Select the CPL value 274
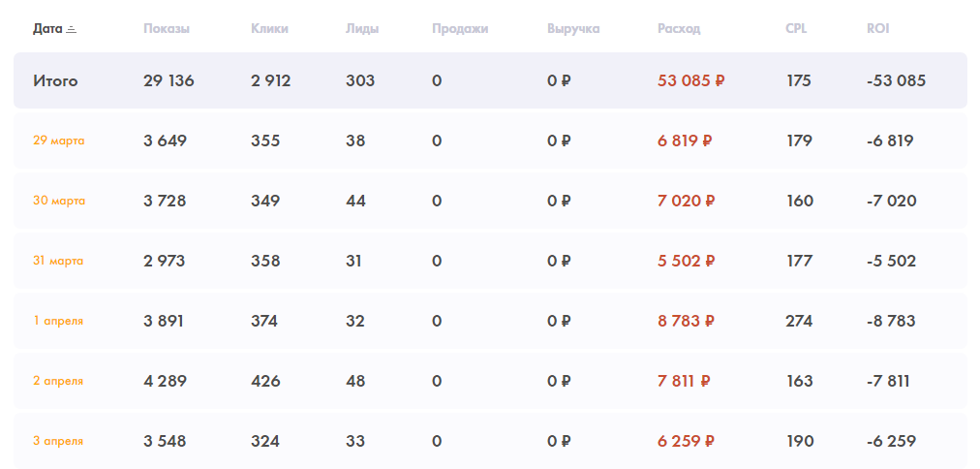The width and height of the screenshot is (980, 469). (x=799, y=321)
